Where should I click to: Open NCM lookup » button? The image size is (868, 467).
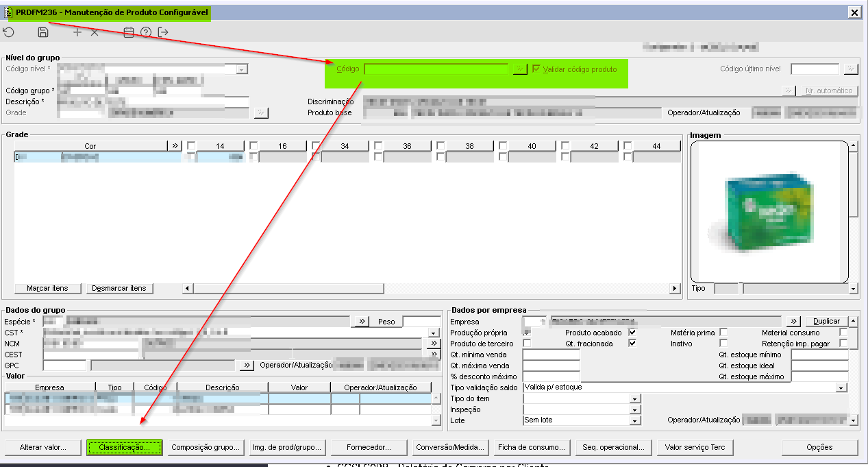[x=434, y=344]
